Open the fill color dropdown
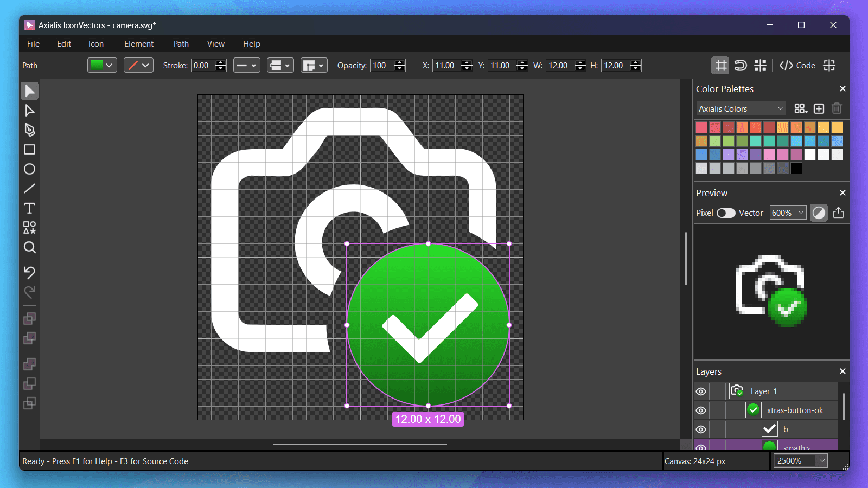868x488 pixels. click(102, 66)
